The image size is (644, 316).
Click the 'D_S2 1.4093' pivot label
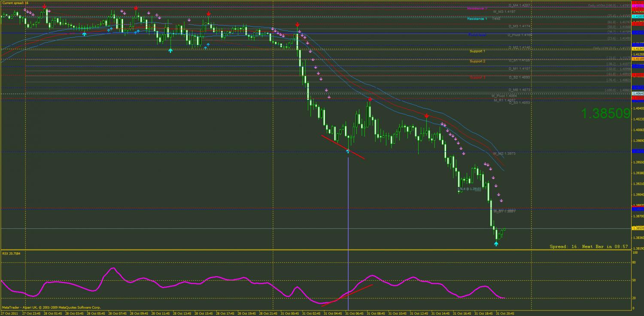[520, 77]
